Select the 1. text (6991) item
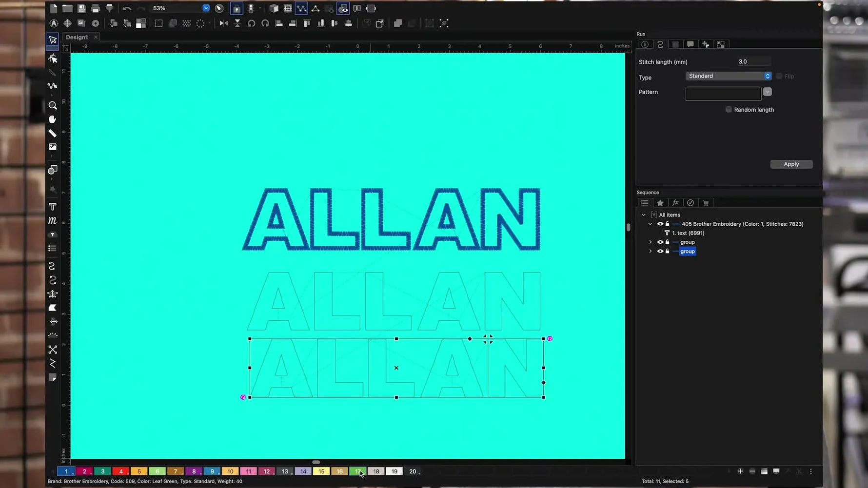Viewport: 868px width, 488px height. (x=688, y=233)
